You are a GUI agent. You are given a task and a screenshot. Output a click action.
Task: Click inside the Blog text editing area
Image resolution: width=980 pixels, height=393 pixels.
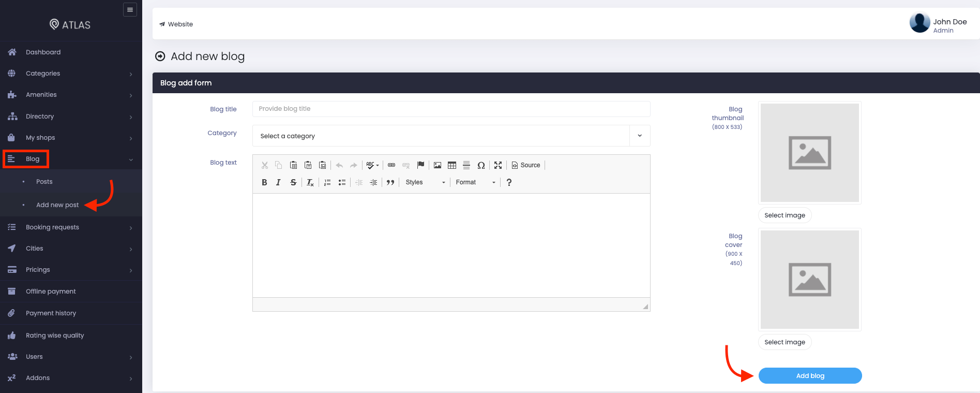pos(451,245)
